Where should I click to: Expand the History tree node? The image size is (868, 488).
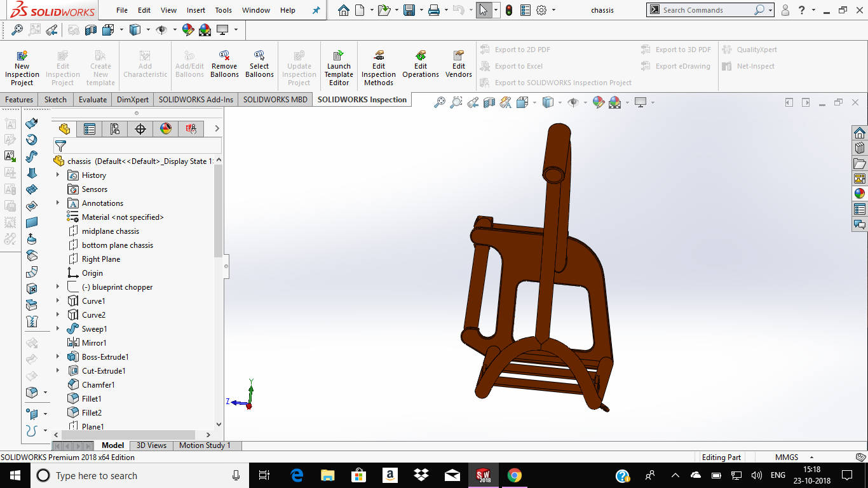pyautogui.click(x=58, y=175)
